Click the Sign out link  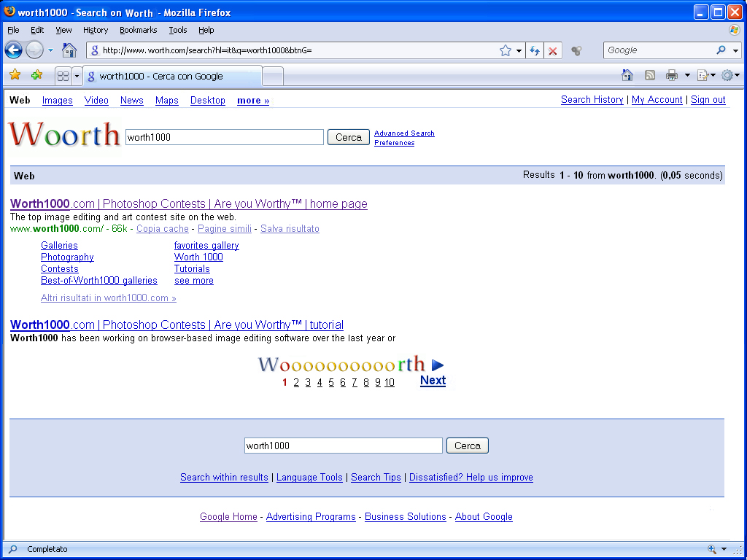708,99
